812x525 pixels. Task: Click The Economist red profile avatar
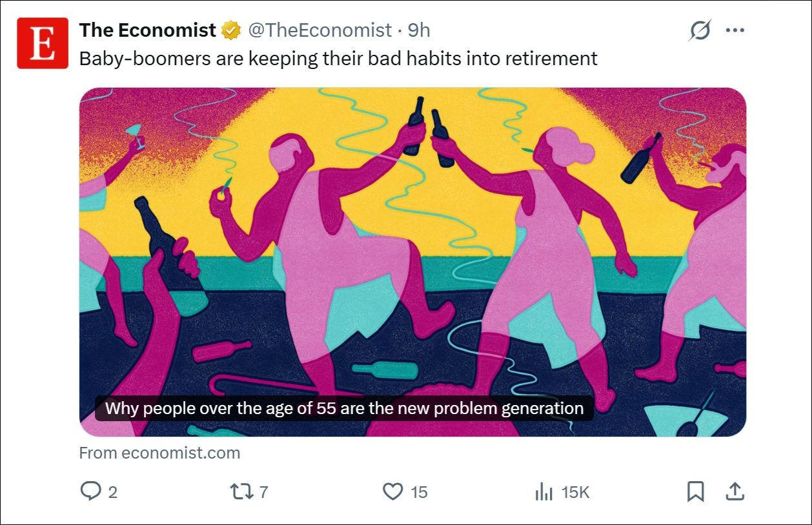(42, 43)
